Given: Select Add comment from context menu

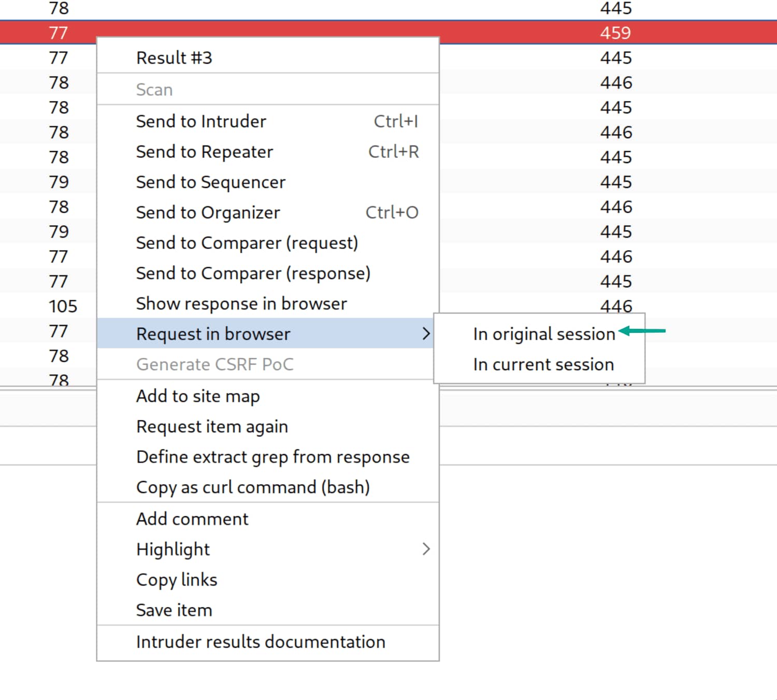Looking at the screenshot, I should tap(192, 519).
